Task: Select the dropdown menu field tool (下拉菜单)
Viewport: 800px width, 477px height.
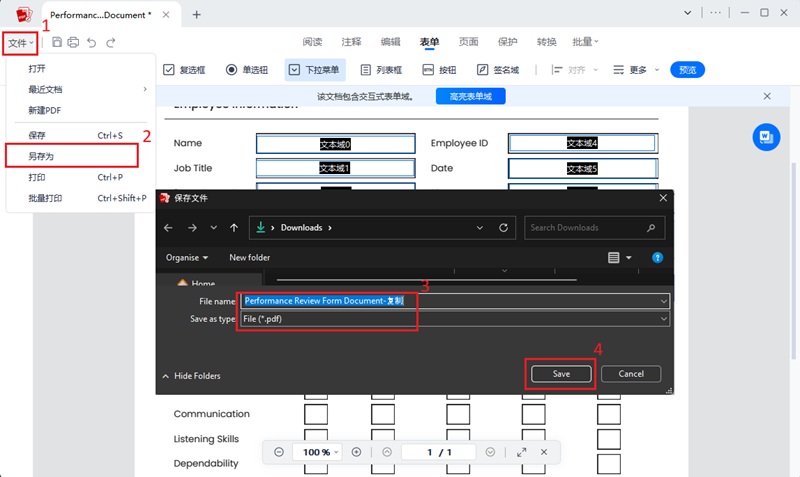Action: 314,70
